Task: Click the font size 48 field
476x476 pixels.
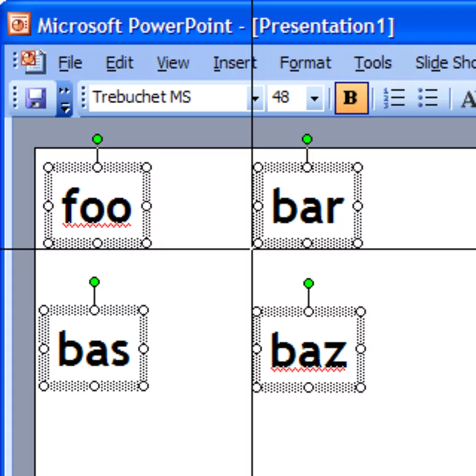Action: click(285, 98)
